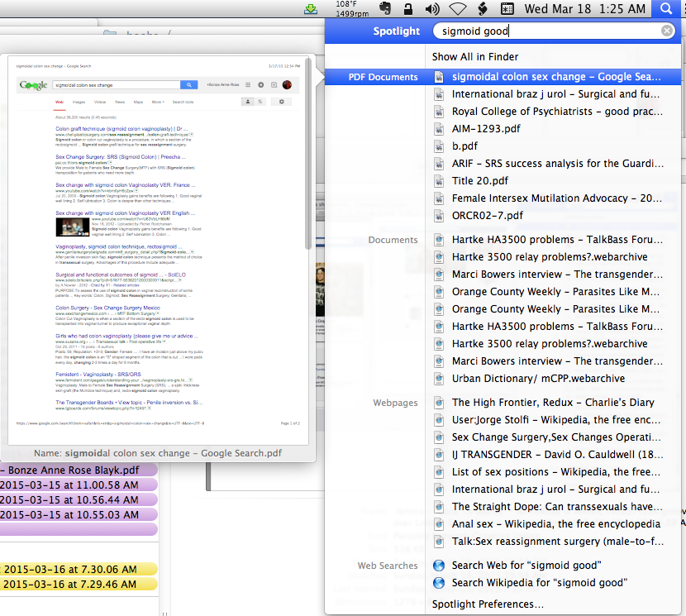Open Royal College of Psychiatrists PDF result
686x616 pixels.
tap(557, 112)
